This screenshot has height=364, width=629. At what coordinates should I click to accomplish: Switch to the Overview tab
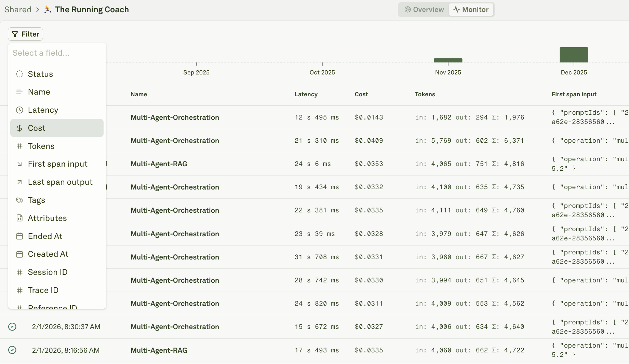coord(424,9)
